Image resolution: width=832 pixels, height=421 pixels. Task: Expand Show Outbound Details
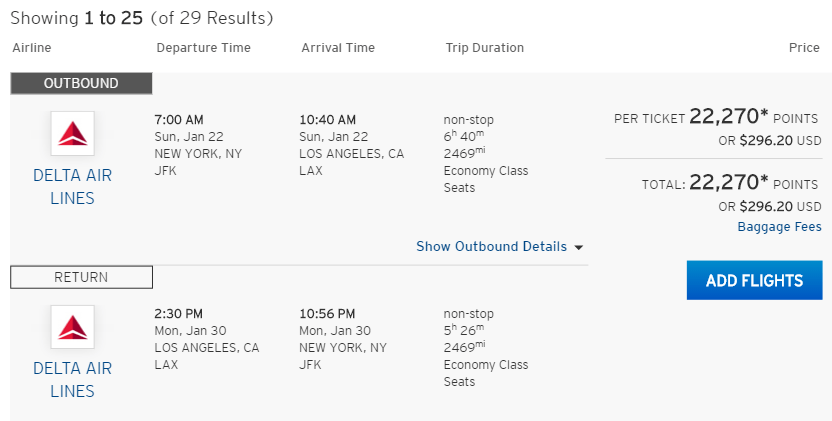click(491, 246)
